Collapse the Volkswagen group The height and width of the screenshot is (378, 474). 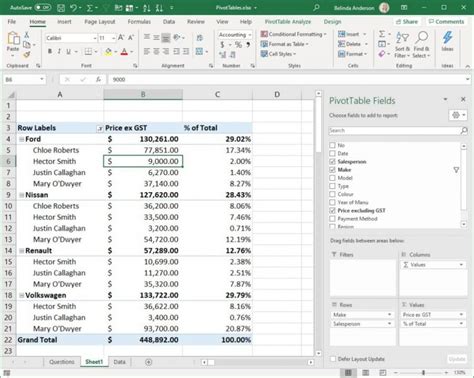click(21, 295)
